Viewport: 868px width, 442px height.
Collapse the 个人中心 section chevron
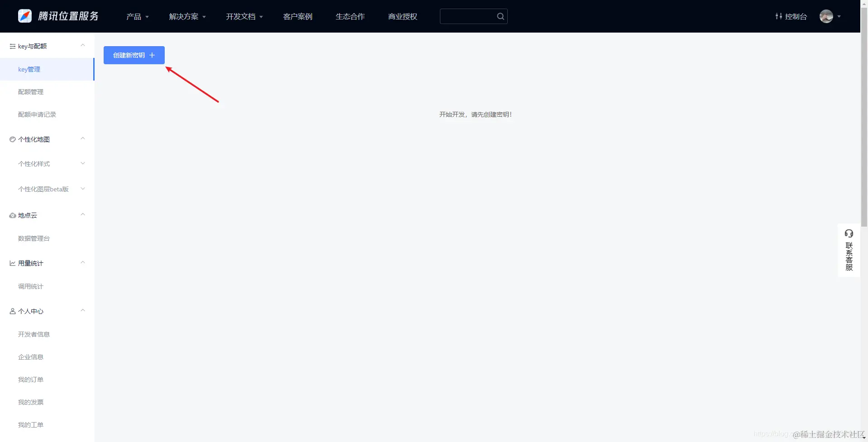tap(83, 310)
